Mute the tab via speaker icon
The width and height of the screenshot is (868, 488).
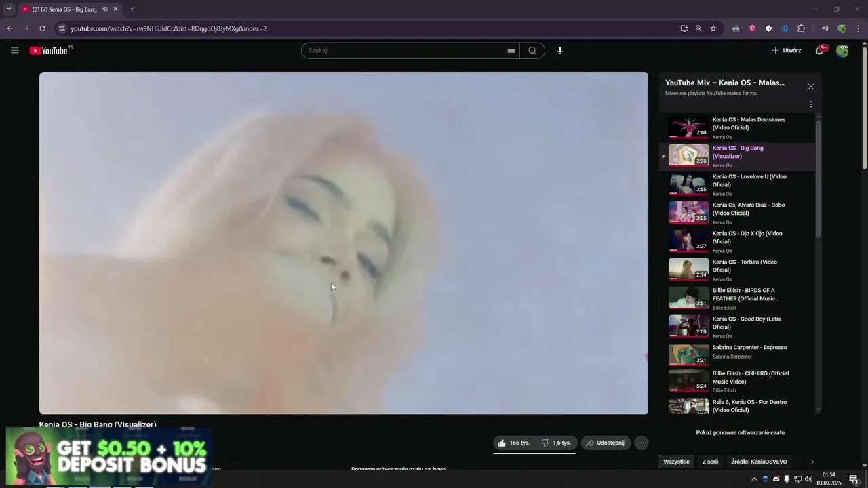click(104, 9)
